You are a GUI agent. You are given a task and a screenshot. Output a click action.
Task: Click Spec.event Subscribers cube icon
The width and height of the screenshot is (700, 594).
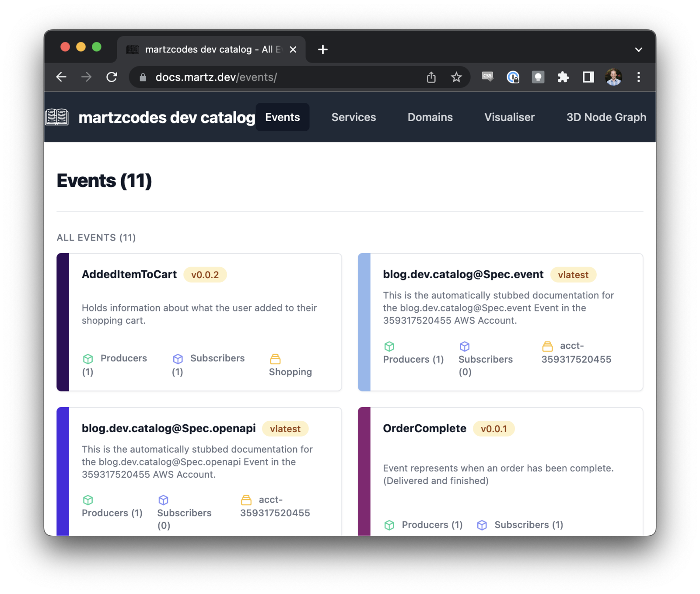click(x=465, y=346)
